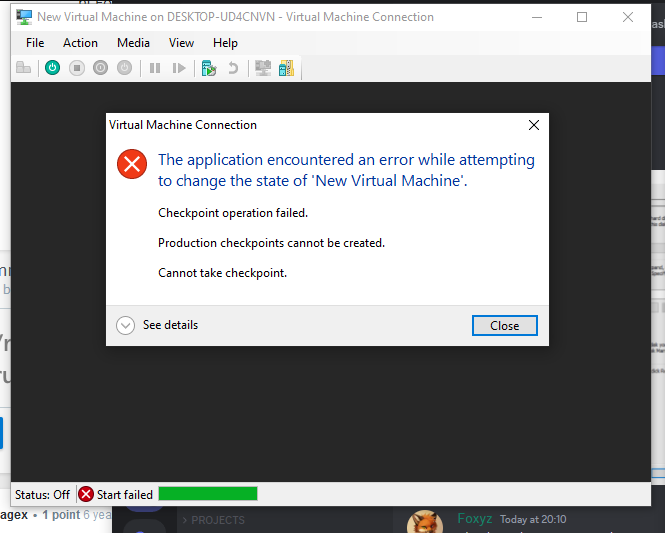Click 'Cannot take checkpoint.' message

pyautogui.click(x=223, y=273)
